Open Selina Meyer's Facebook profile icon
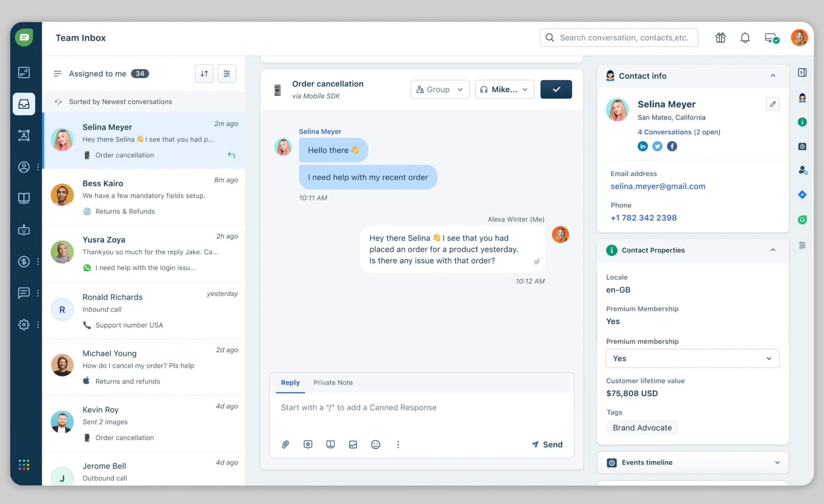This screenshot has width=824, height=504. [672, 146]
